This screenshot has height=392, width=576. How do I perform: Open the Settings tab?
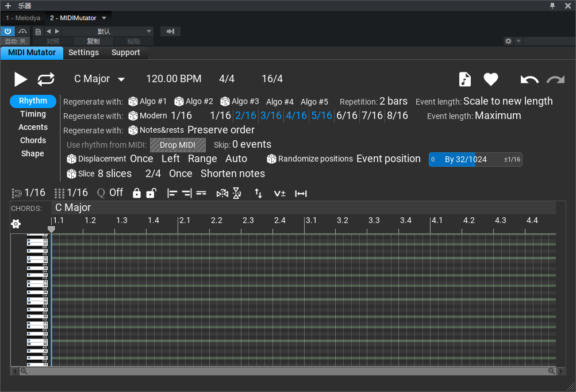coord(83,52)
